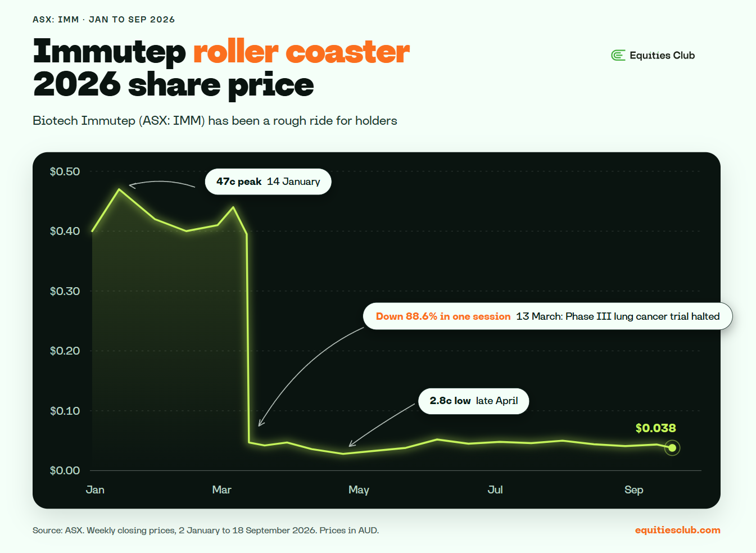This screenshot has width=756, height=553.
Task: Click the Jan label on the x-axis
Action: pyautogui.click(x=95, y=489)
